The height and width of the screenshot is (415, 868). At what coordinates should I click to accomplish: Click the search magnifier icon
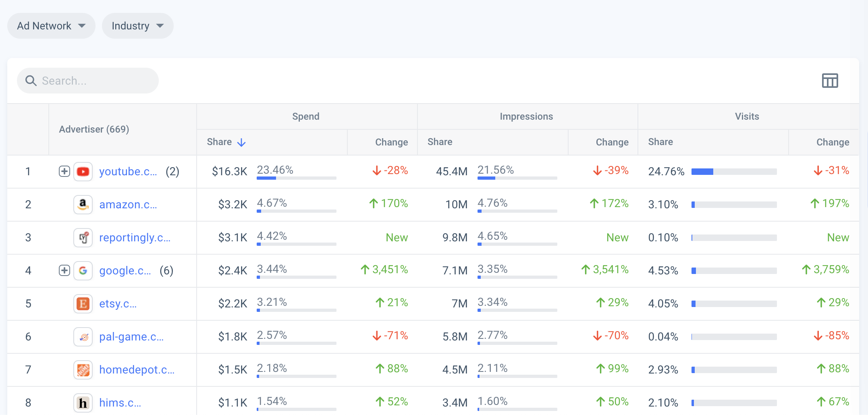tap(31, 81)
